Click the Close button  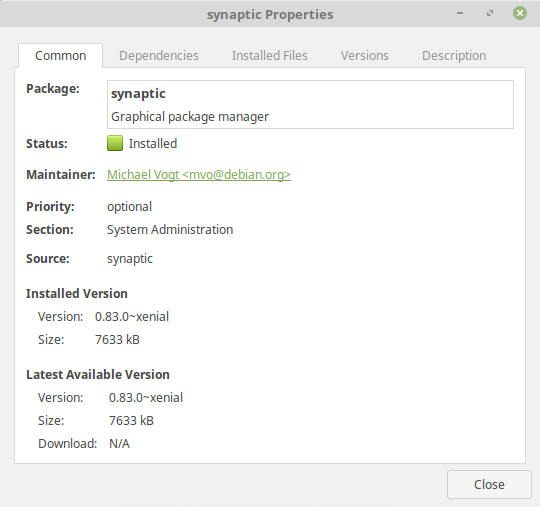(x=489, y=484)
